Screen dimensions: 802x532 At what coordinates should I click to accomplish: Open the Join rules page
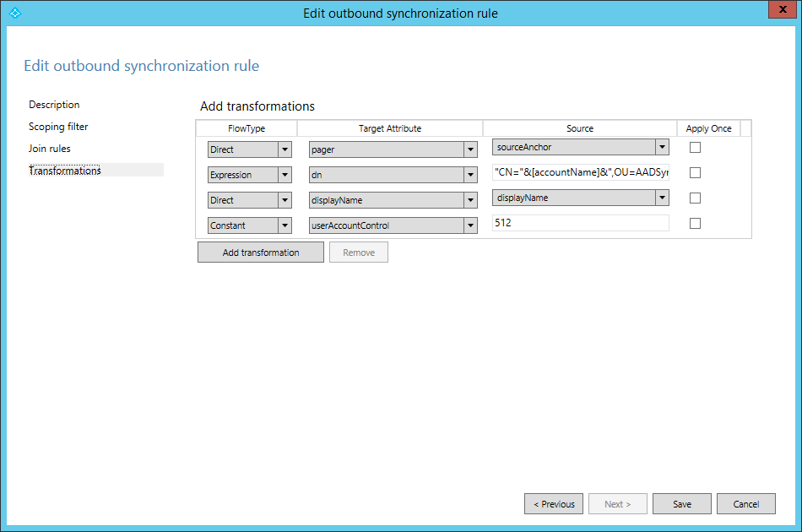coord(50,149)
